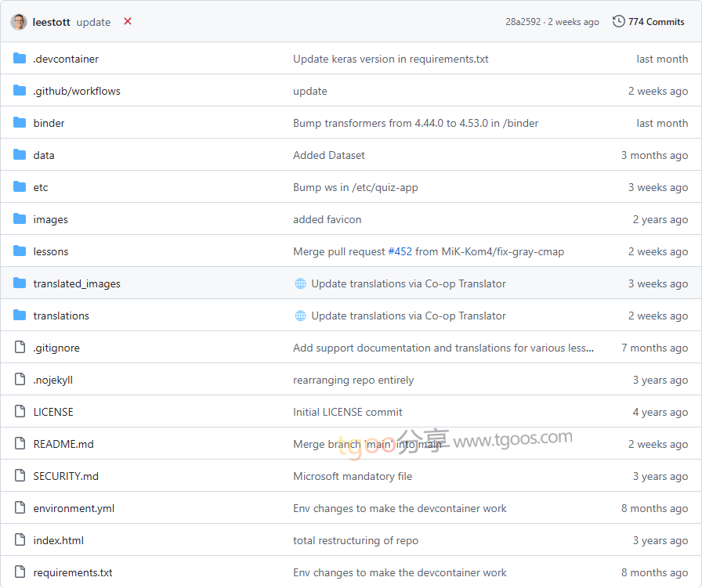Screen dimensions: 702x588
Task: Click the leestott username link
Action: point(52,22)
